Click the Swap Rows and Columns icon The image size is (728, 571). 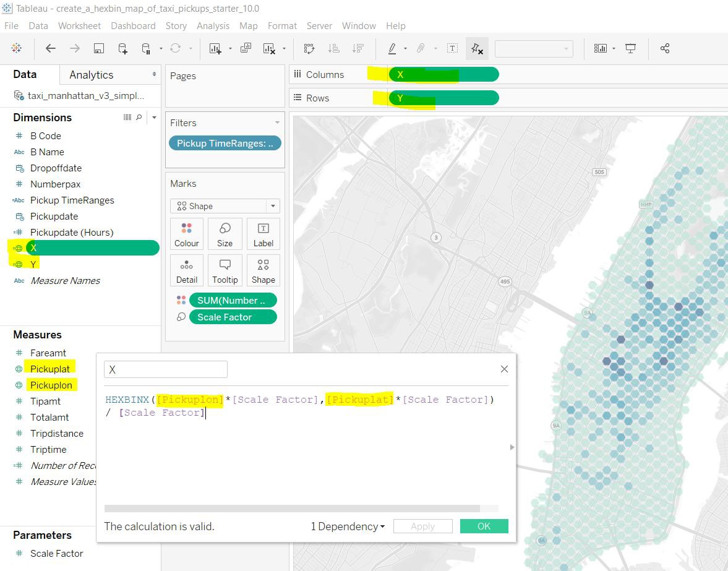(309, 48)
